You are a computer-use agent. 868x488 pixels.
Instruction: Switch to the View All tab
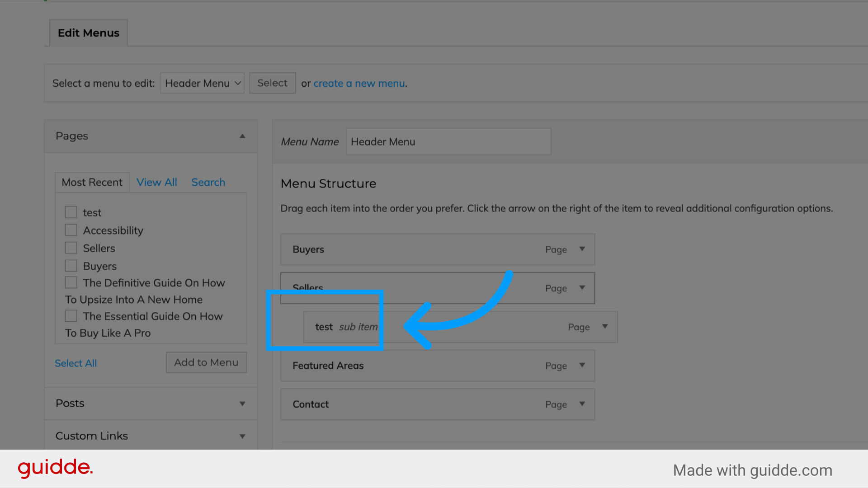coord(156,182)
